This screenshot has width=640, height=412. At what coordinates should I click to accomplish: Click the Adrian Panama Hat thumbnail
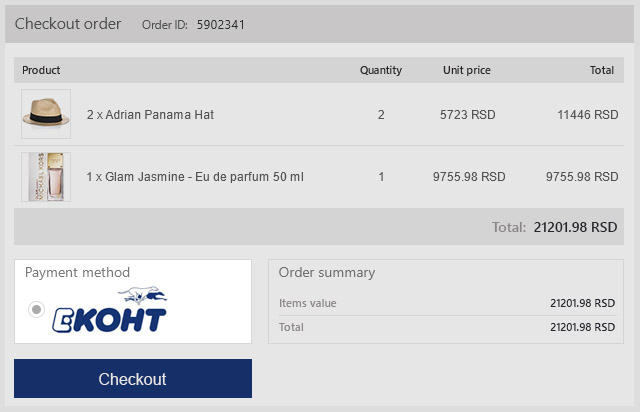coord(46,114)
